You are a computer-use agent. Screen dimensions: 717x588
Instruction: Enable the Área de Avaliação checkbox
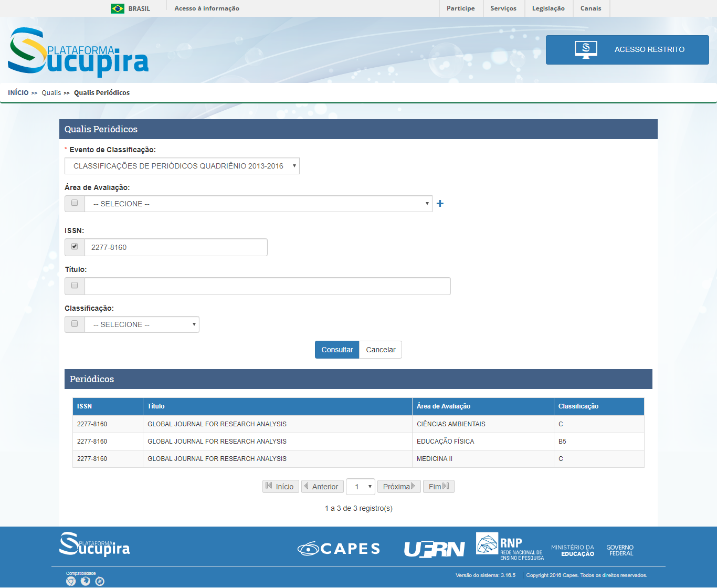pos(75,203)
